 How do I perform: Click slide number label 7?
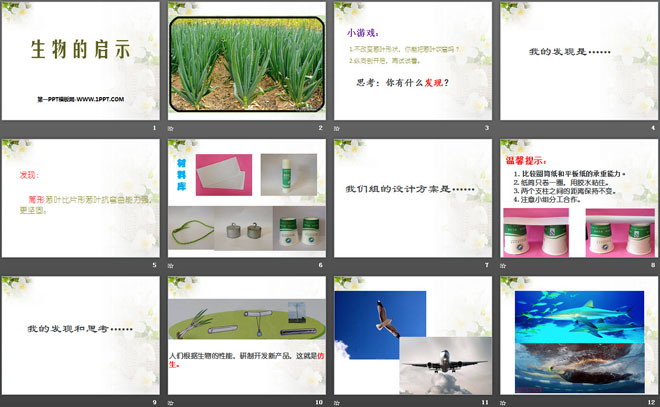pos(487,265)
